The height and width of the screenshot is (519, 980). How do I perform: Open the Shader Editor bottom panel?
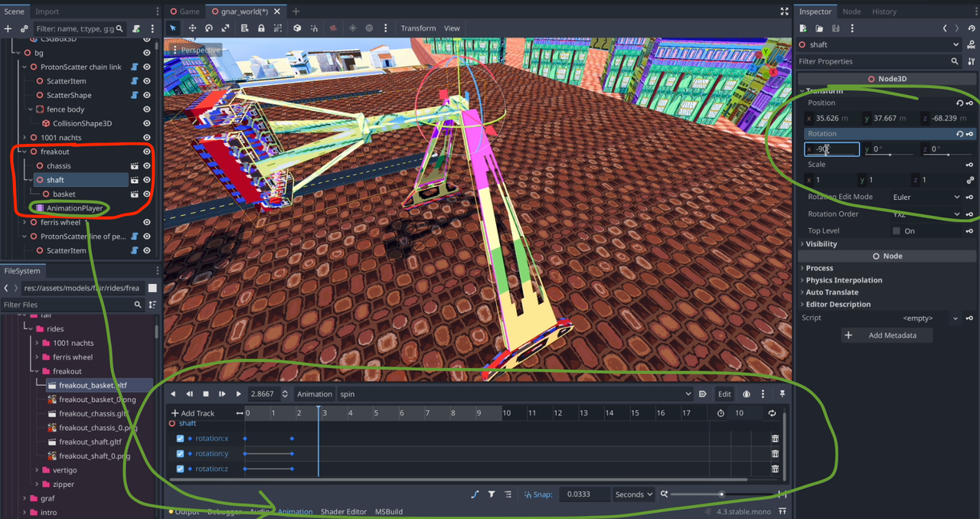(x=344, y=511)
